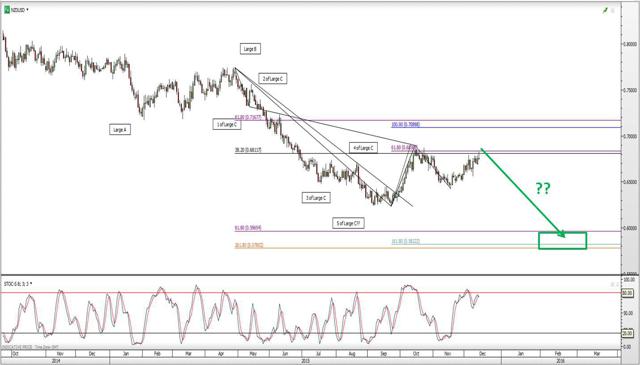Select the 'Large A' label box
Screen dimensions: 640x365
click(x=120, y=130)
